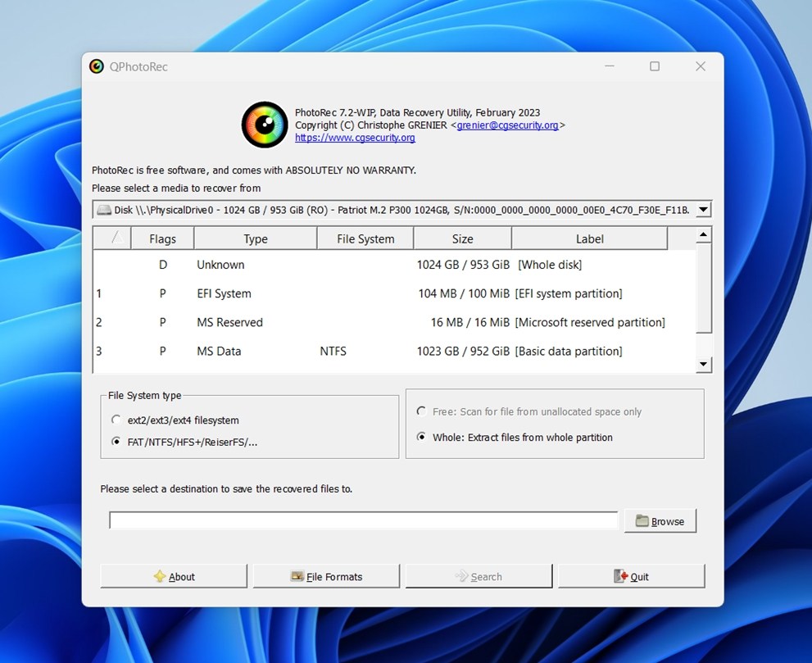The image size is (812, 663).
Task: Click the '1023 GB / 952 GiB' size cell
Action: coord(463,352)
